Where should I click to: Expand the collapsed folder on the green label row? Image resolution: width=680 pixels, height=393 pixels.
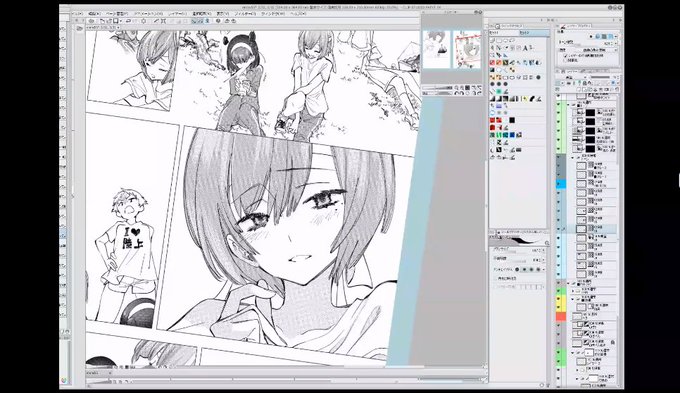(x=573, y=291)
